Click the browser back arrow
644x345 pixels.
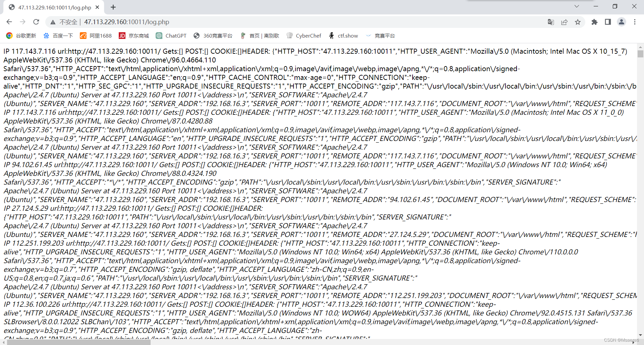[x=9, y=22]
